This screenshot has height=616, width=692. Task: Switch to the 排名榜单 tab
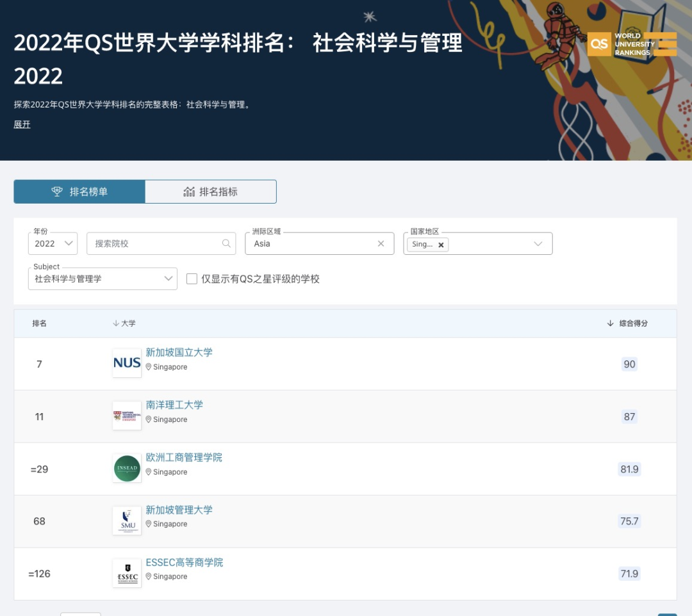click(79, 191)
